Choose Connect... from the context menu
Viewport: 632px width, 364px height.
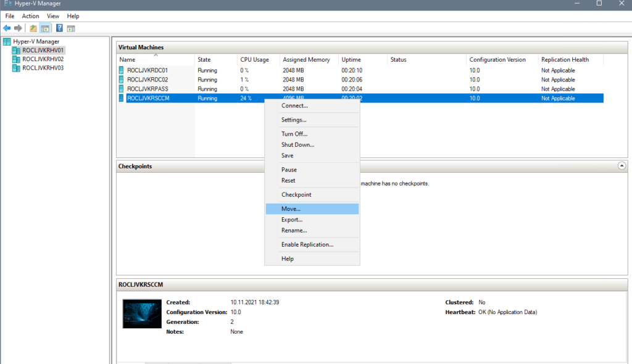click(312, 105)
